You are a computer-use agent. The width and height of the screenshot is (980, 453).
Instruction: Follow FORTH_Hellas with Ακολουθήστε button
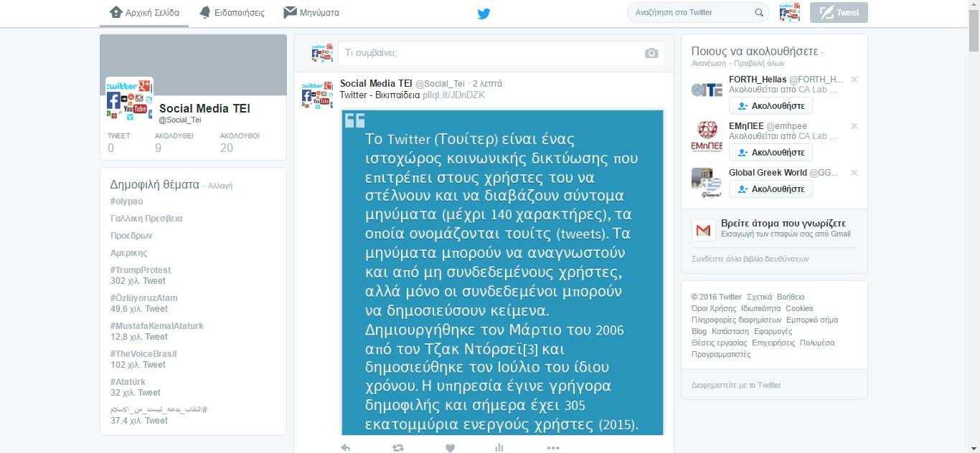click(x=771, y=106)
